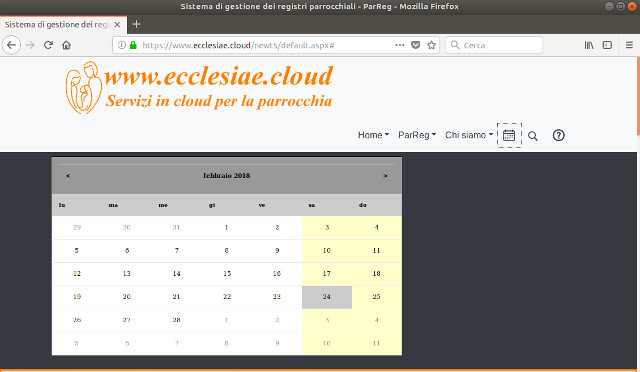The image size is (640, 372).
Task: Expand the Home dropdown menu
Action: [373, 135]
